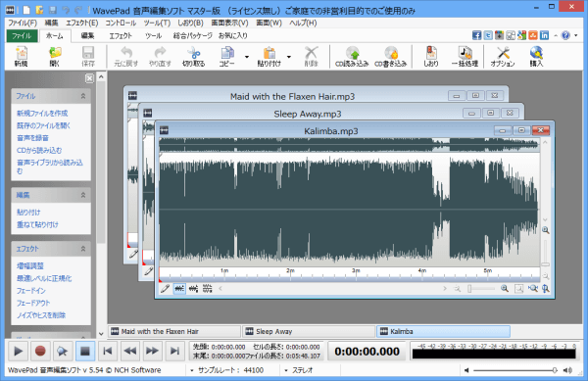
Task: Click the LinkedIn share icon
Action: coord(544,35)
